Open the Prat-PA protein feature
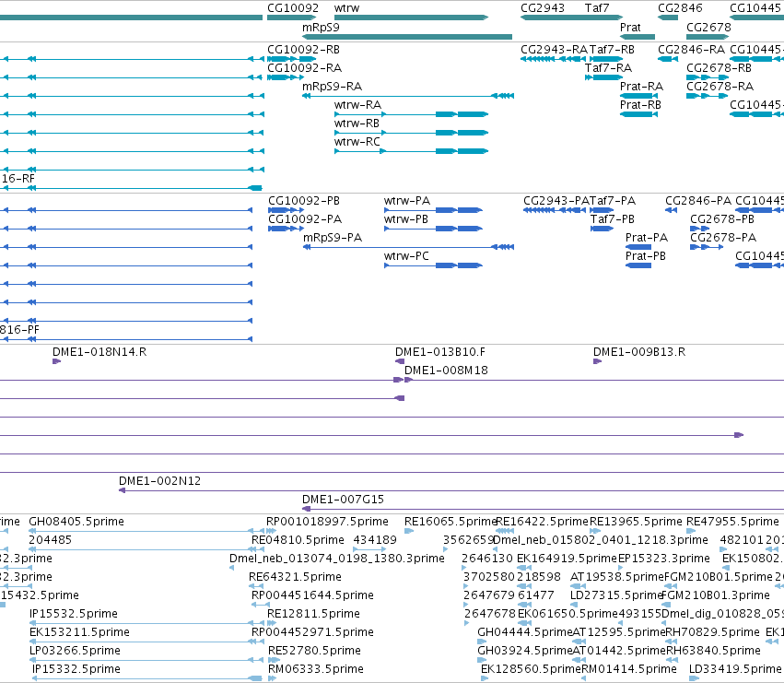784x683 pixels. pyautogui.click(x=638, y=247)
